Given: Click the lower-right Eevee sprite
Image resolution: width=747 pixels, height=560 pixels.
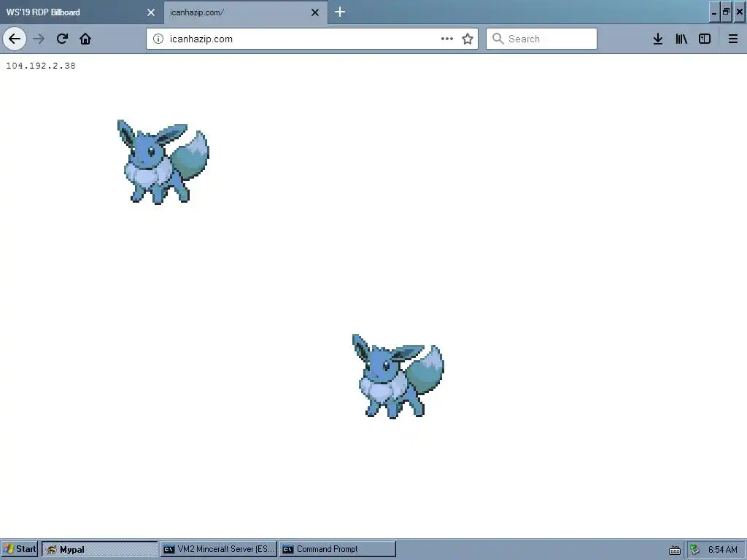Looking at the screenshot, I should [x=398, y=376].
